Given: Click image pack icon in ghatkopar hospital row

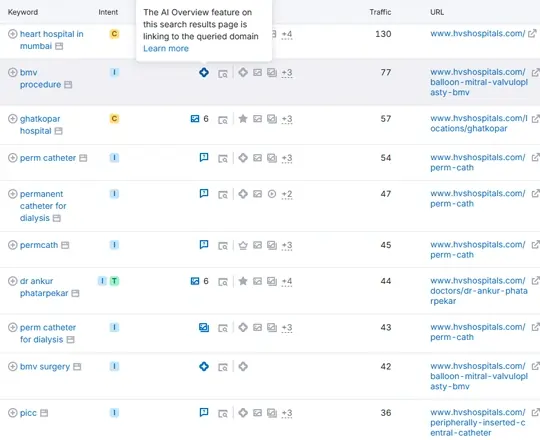Looking at the screenshot, I should (x=195, y=119).
